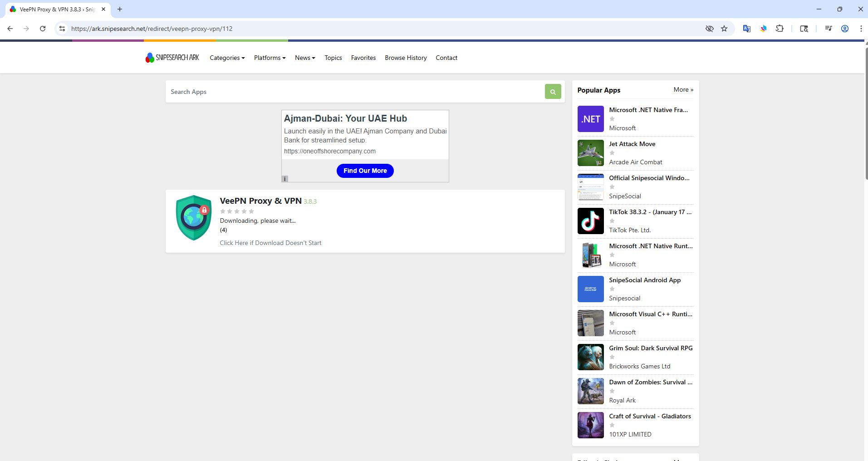Expand the Categories dropdown menu
Image resolution: width=868 pixels, height=461 pixels.
[x=227, y=58]
